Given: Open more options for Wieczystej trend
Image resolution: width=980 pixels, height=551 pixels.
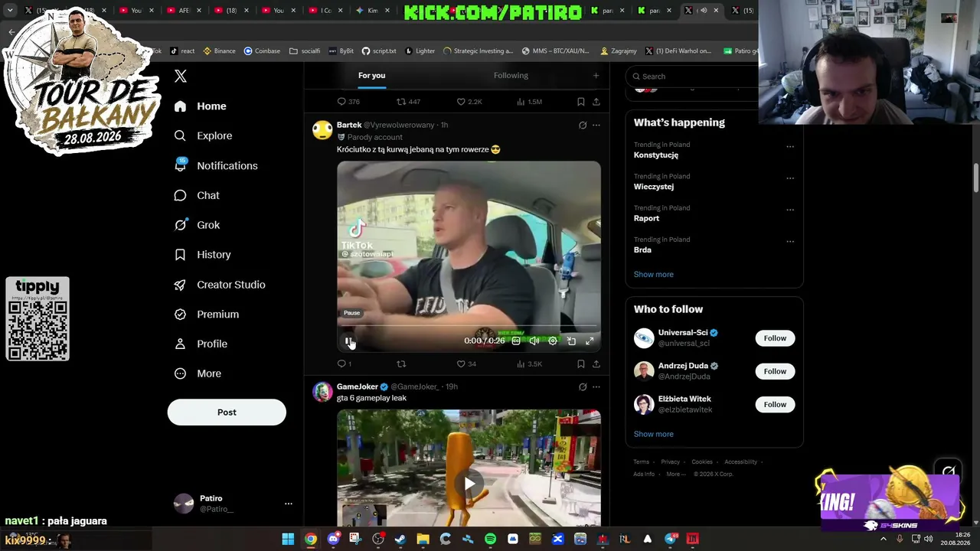Looking at the screenshot, I should tap(790, 178).
